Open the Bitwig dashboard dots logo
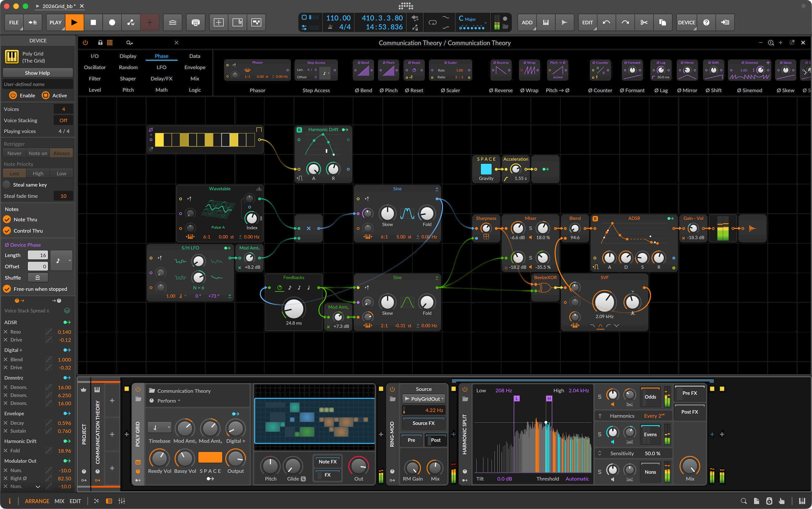 [406, 6]
